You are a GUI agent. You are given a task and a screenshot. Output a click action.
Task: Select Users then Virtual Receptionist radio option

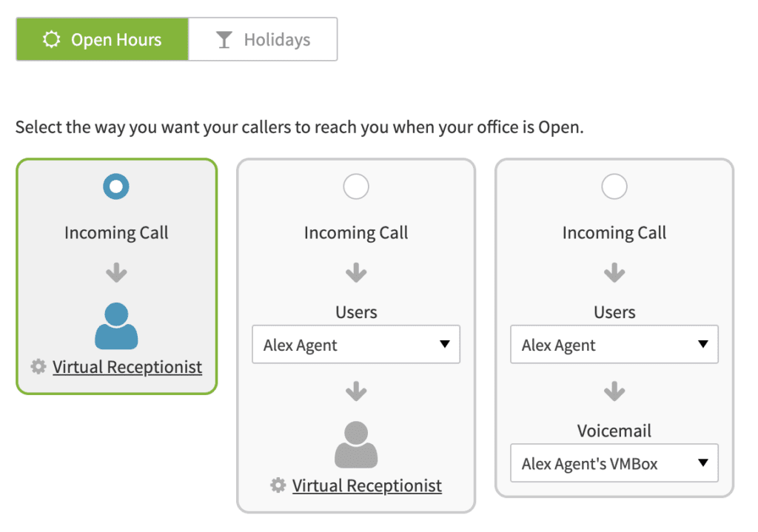click(356, 186)
